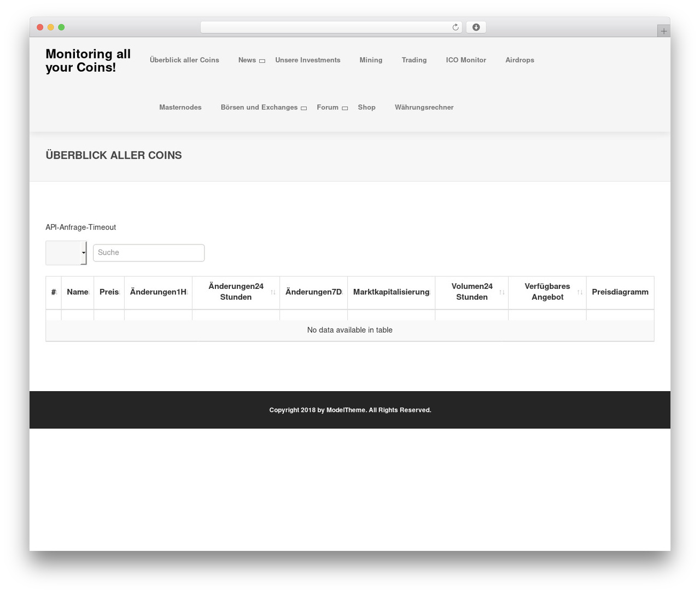Click the footer copyright ModelTheme text

click(x=350, y=410)
